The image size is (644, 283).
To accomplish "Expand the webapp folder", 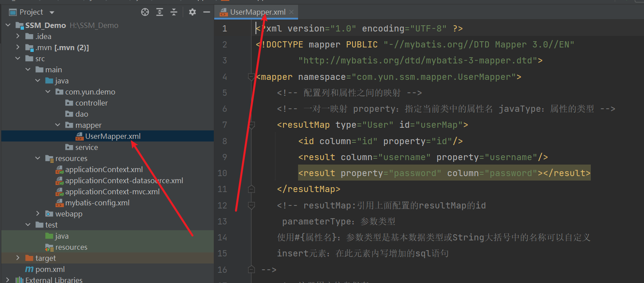I will coord(38,214).
